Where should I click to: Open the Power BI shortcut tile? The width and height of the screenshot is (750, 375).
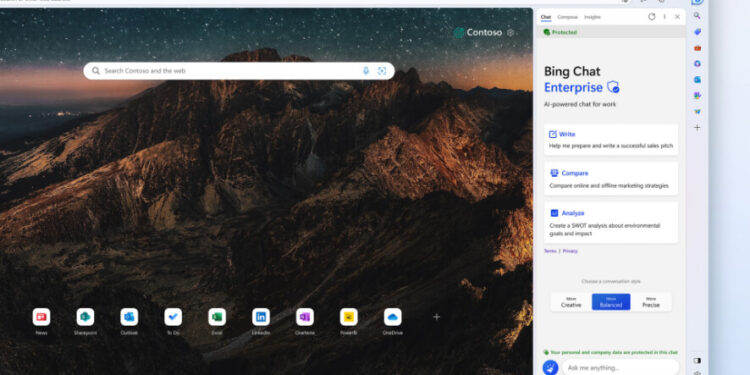coord(349,317)
